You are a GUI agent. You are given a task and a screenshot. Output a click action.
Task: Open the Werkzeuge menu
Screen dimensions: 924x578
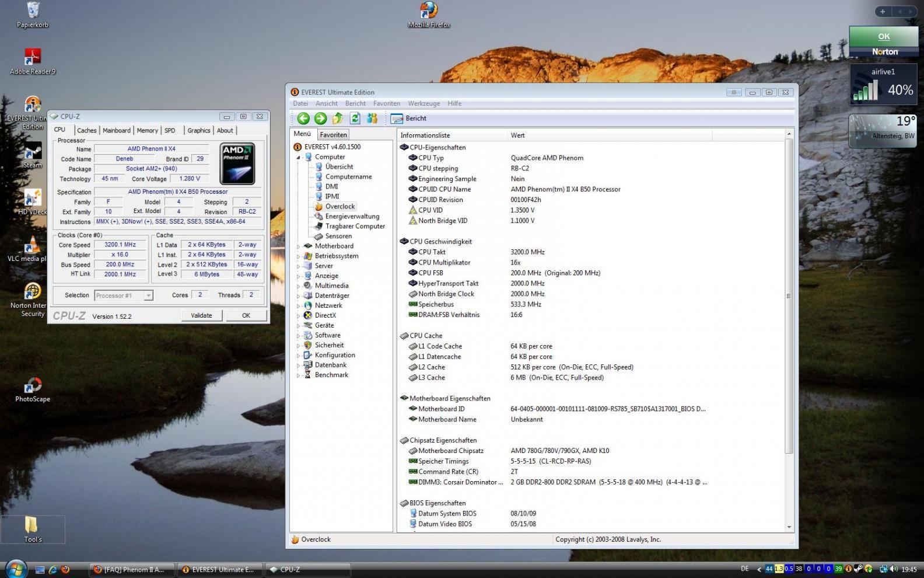coord(423,103)
